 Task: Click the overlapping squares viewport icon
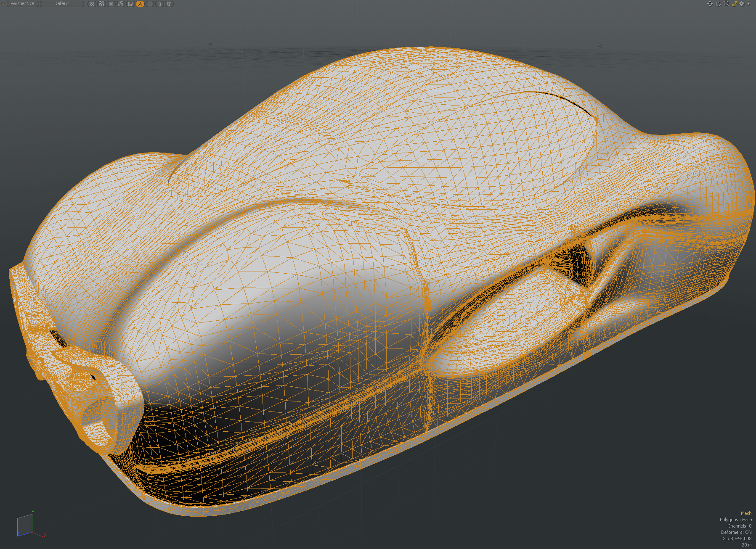point(130,4)
